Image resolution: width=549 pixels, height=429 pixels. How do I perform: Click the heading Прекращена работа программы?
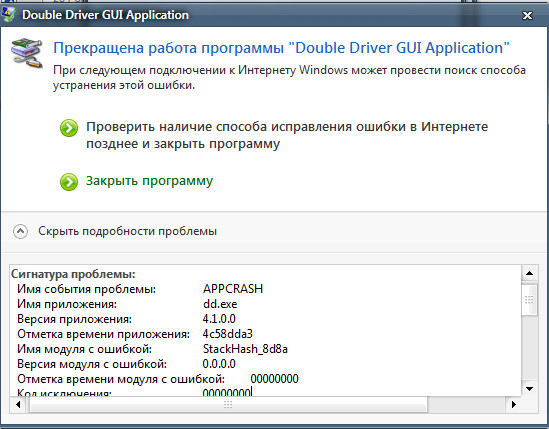tap(281, 48)
